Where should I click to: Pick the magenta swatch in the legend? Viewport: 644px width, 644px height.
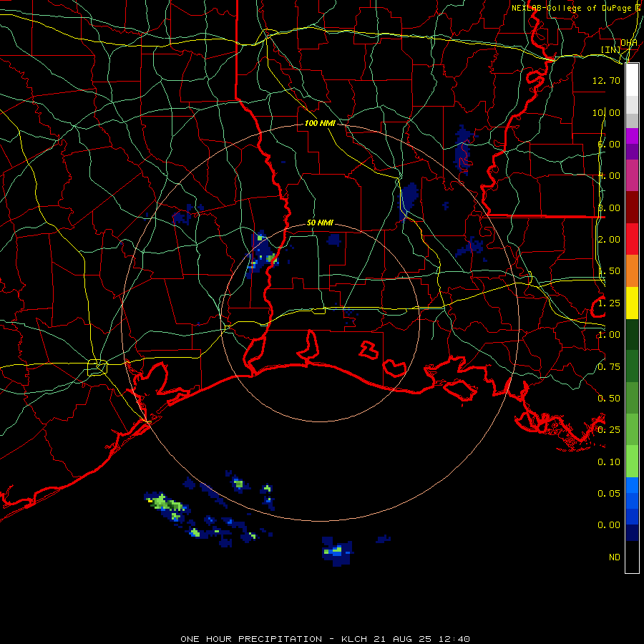click(632, 136)
